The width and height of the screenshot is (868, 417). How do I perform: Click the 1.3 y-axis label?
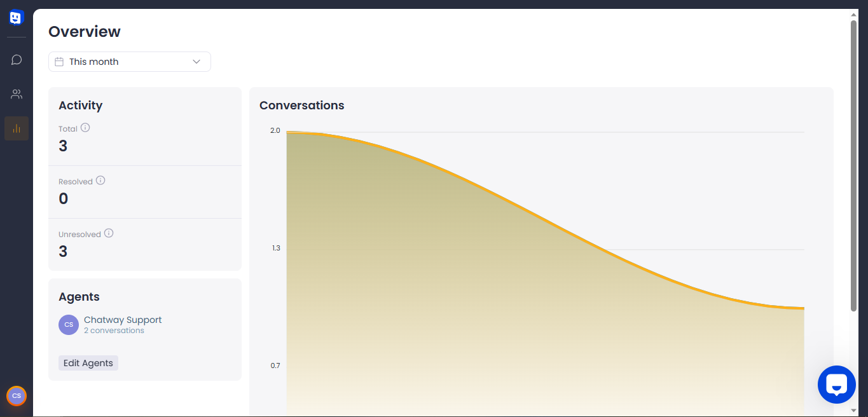coord(276,248)
